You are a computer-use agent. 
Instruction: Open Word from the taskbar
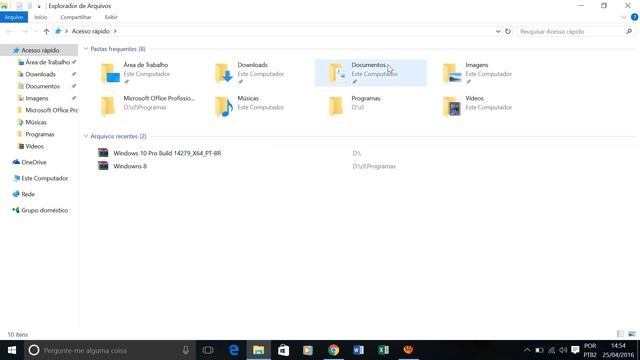coord(358,350)
